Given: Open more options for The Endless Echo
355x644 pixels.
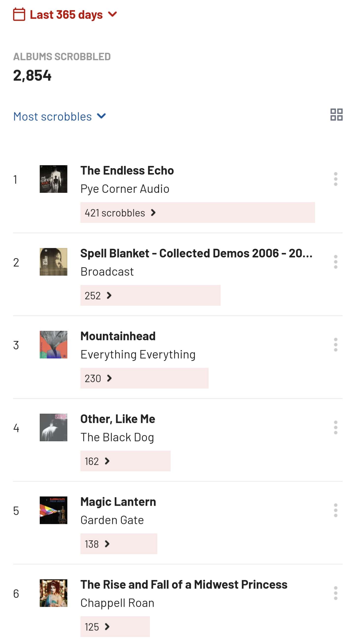Looking at the screenshot, I should coord(336,179).
